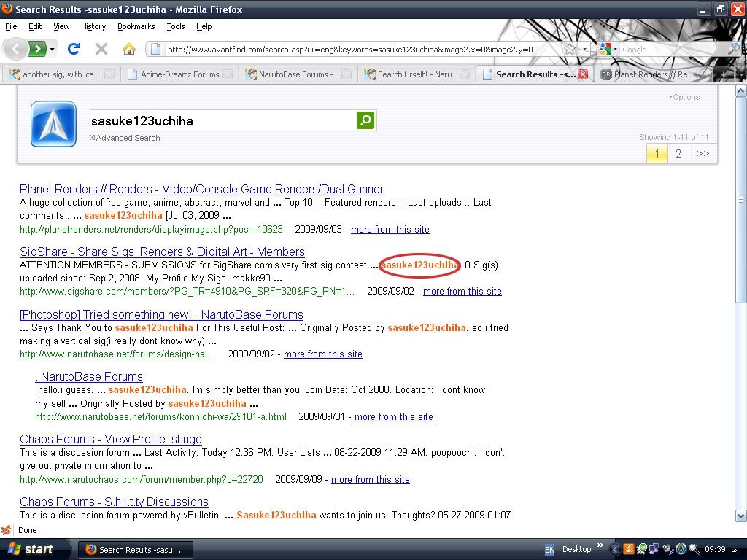Open 'Chaos Forums - S.h.i.t.ty Discussions'
This screenshot has width=747, height=560.
114,502
